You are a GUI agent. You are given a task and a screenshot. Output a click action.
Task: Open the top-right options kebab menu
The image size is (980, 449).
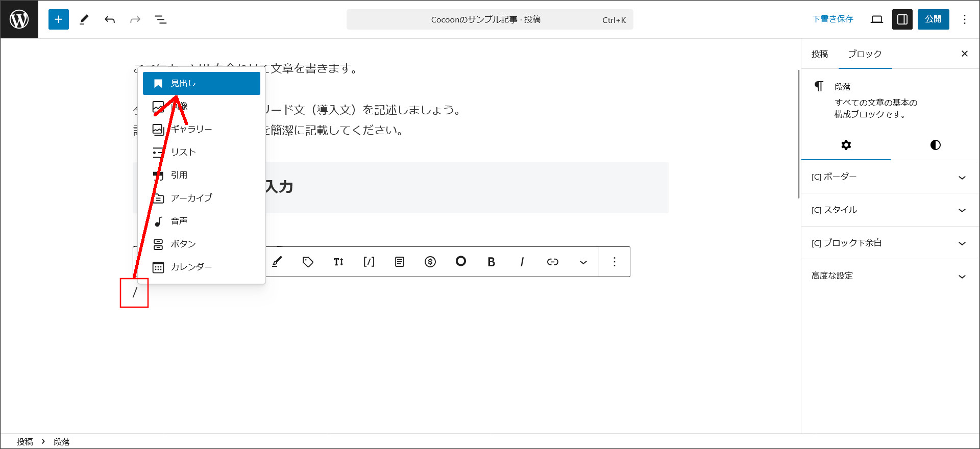[965, 19]
